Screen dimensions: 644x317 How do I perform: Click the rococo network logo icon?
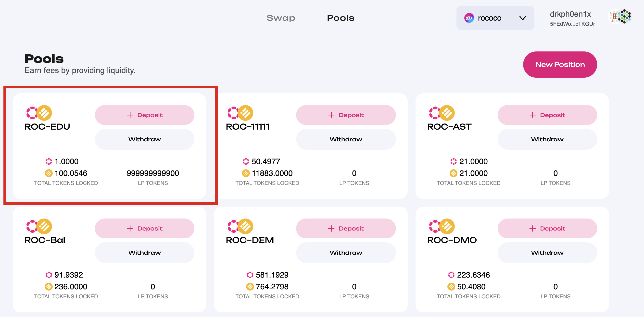click(x=469, y=18)
